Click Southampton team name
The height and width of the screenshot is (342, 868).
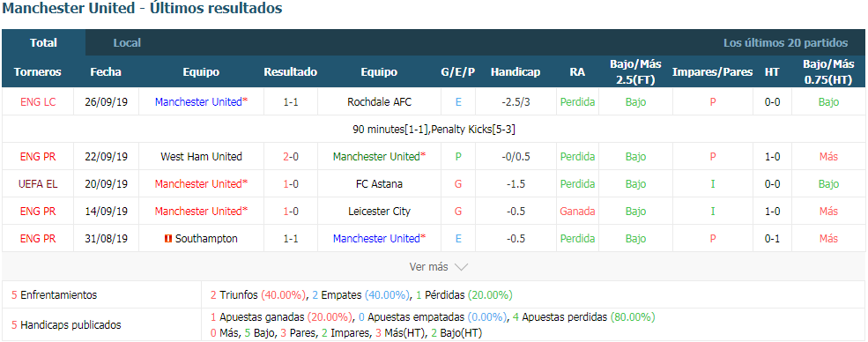point(206,239)
